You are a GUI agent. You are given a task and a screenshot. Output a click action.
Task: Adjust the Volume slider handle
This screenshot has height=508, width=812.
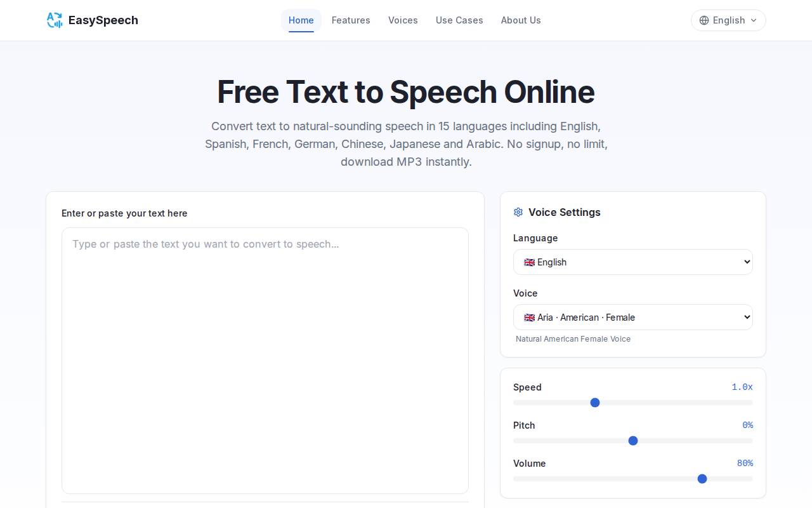pos(702,479)
